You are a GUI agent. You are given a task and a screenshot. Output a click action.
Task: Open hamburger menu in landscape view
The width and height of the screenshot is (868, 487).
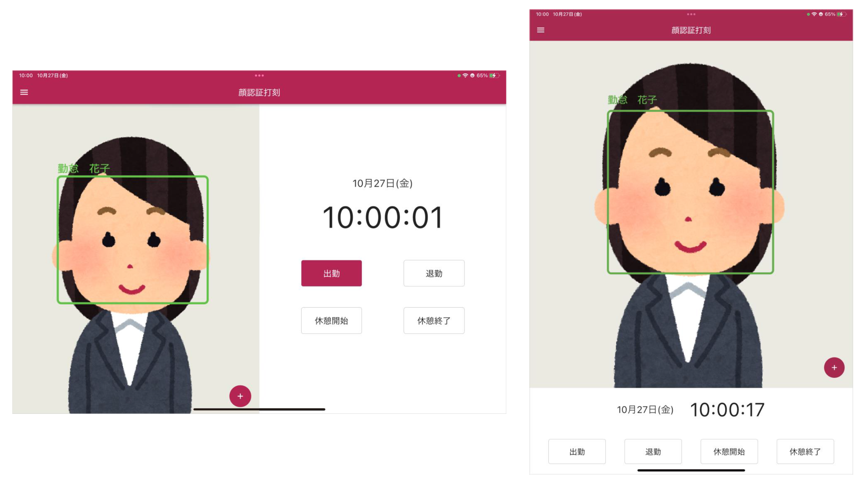click(x=24, y=93)
